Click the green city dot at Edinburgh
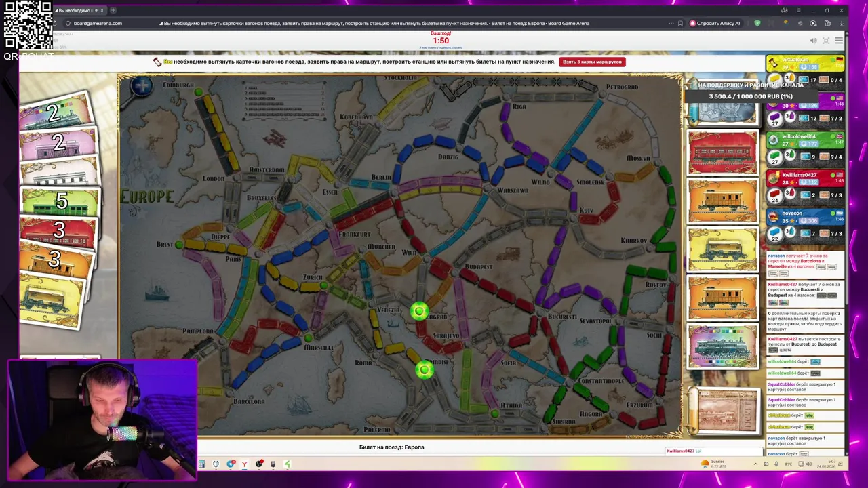The width and height of the screenshot is (868, 488). click(198, 92)
